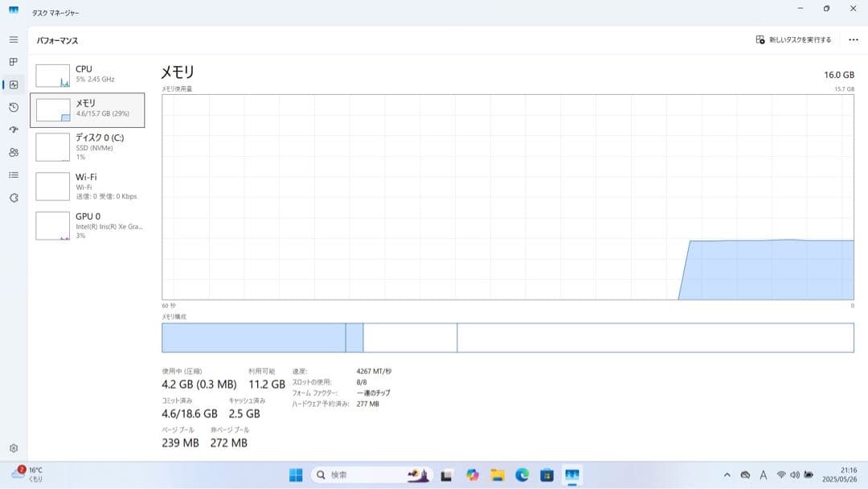
Task: Open the Details view
Action: click(12, 174)
